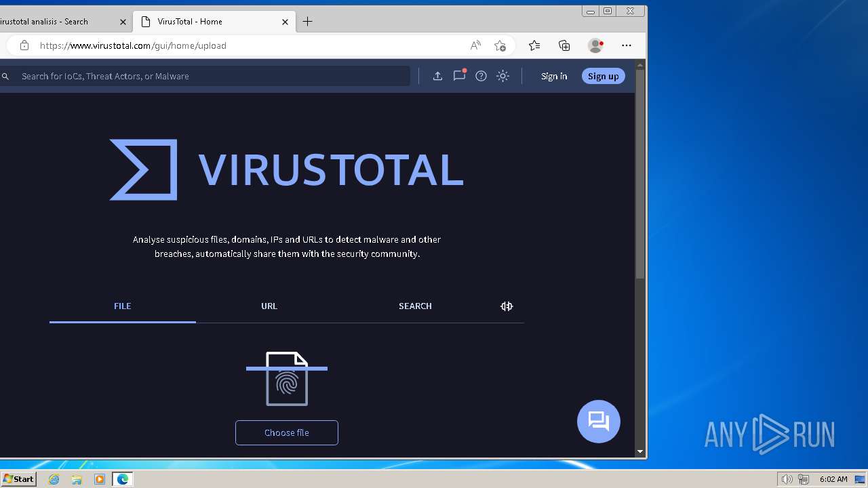
Task: Click the show desktop tray icon
Action: click(x=861, y=479)
